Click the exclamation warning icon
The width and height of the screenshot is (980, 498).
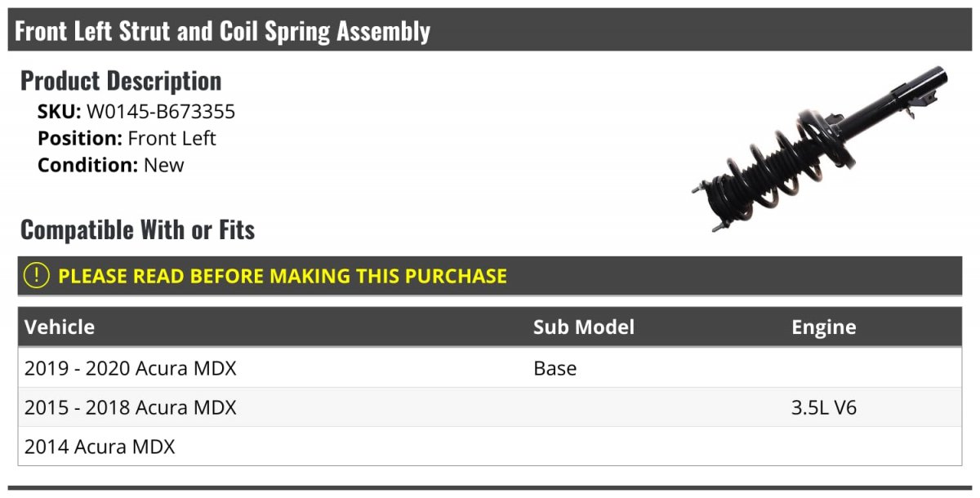pos(37,276)
